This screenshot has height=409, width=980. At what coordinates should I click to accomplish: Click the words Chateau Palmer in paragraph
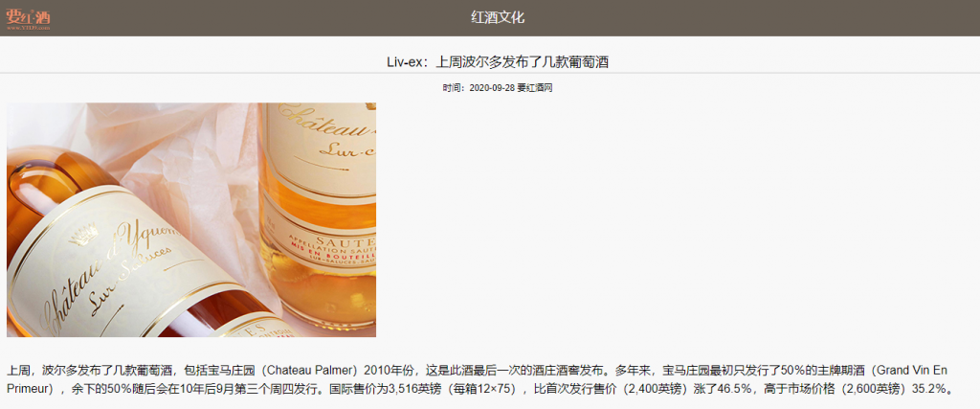pos(311,371)
